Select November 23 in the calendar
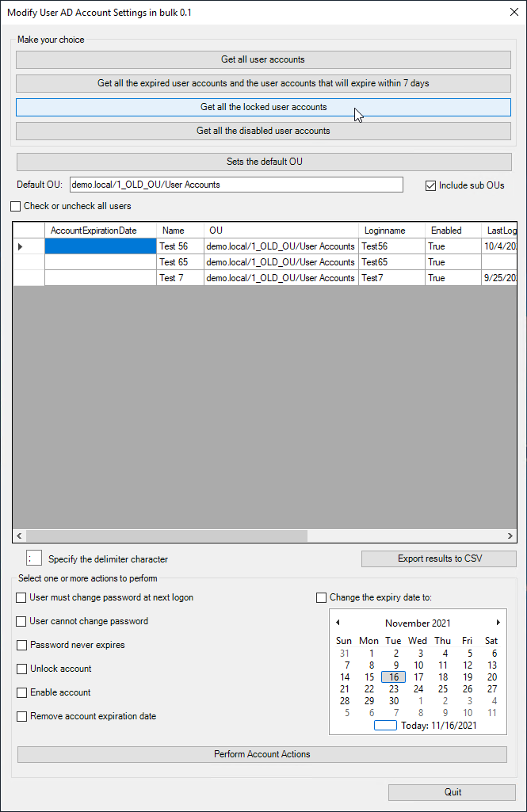Viewport: 527px width, 812px height. click(x=393, y=689)
